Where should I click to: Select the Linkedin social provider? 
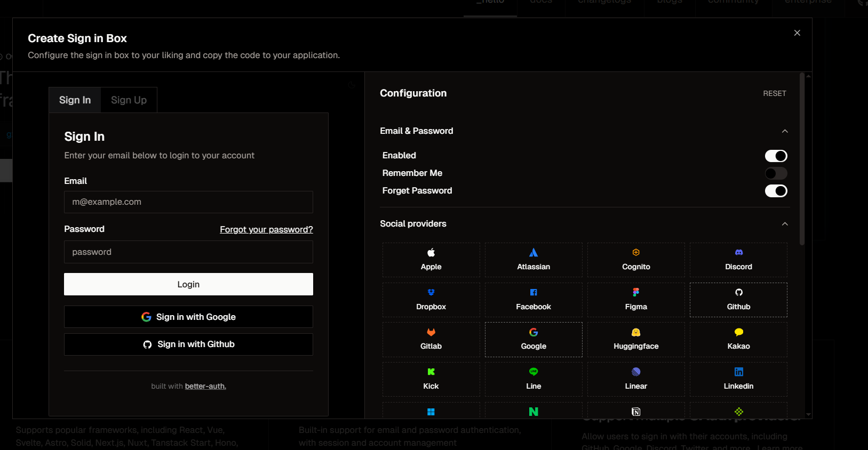point(738,379)
